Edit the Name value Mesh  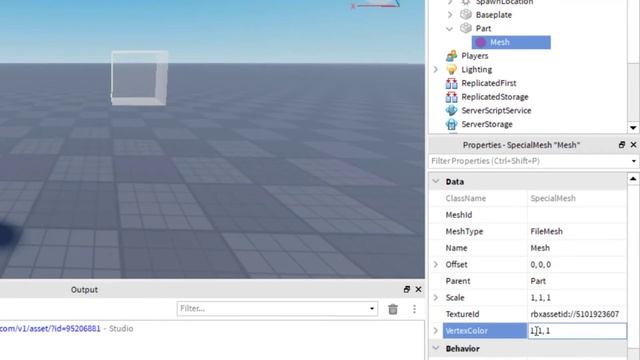coord(577,248)
